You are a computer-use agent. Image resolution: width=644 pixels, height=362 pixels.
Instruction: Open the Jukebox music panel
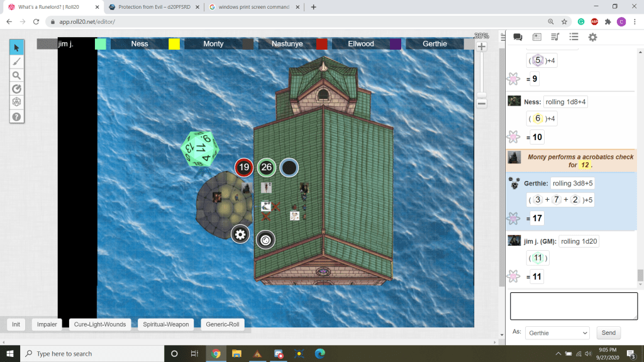point(555,37)
